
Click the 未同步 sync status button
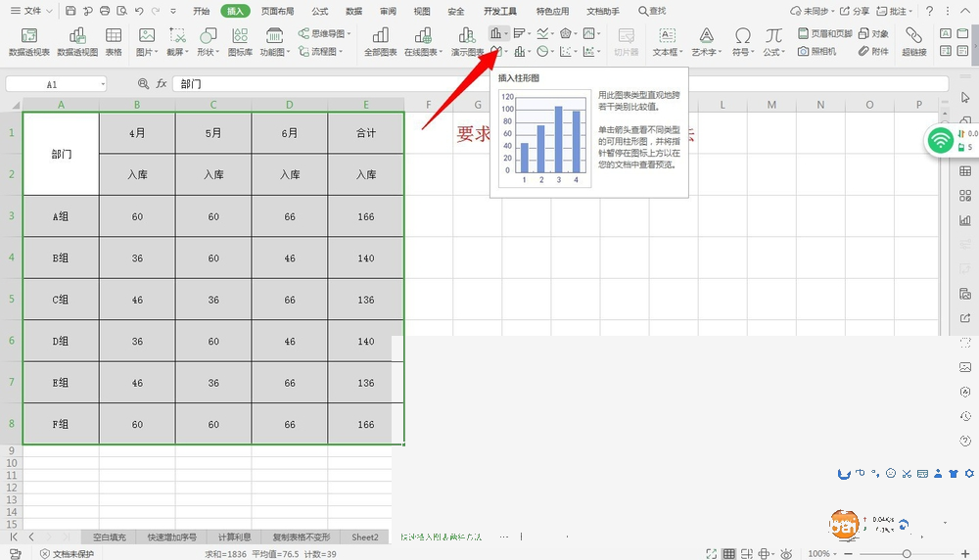811,11
